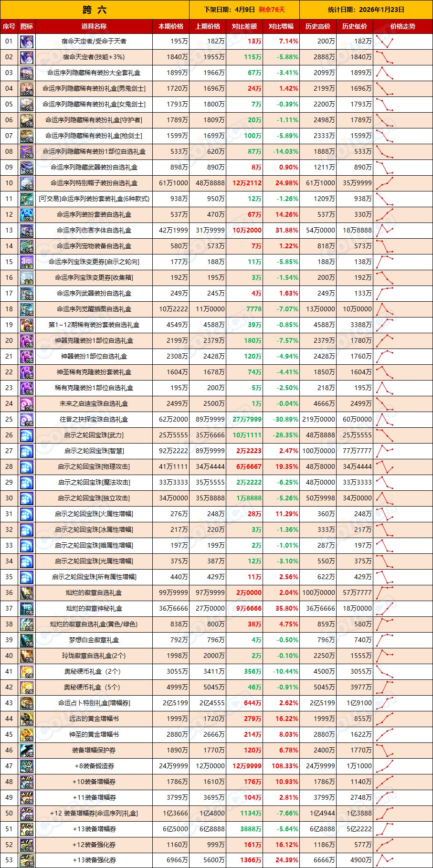Select the 远古的黄金增幅书 icon

(27, 719)
